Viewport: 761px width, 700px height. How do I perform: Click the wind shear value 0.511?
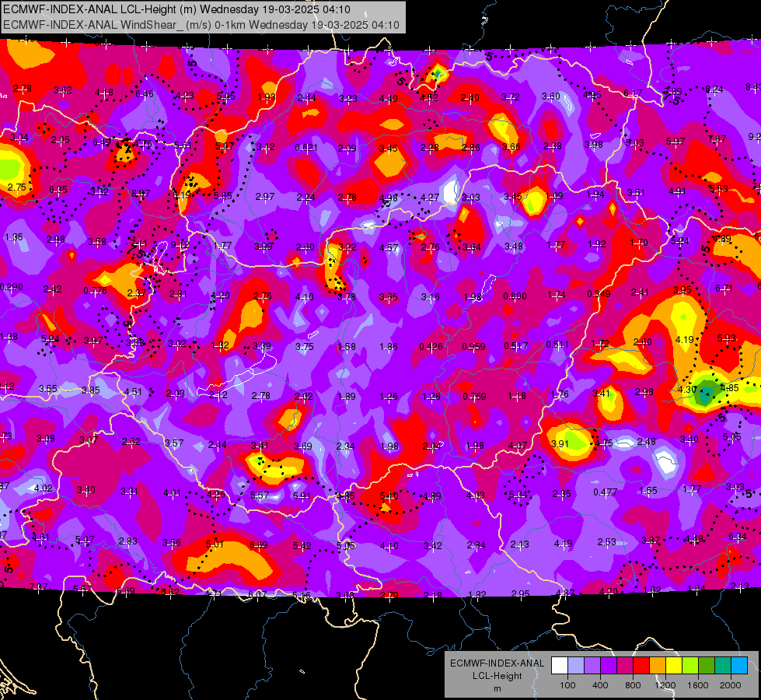pos(557,345)
